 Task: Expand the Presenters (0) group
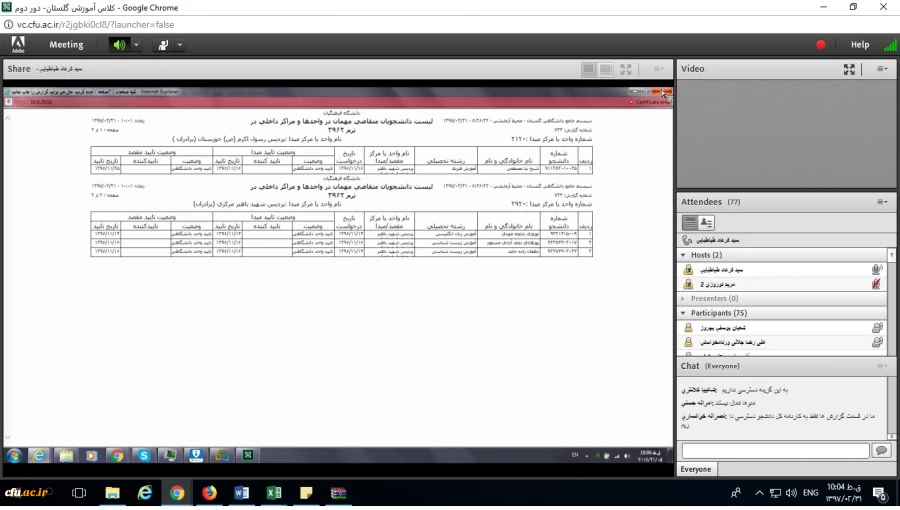683,298
